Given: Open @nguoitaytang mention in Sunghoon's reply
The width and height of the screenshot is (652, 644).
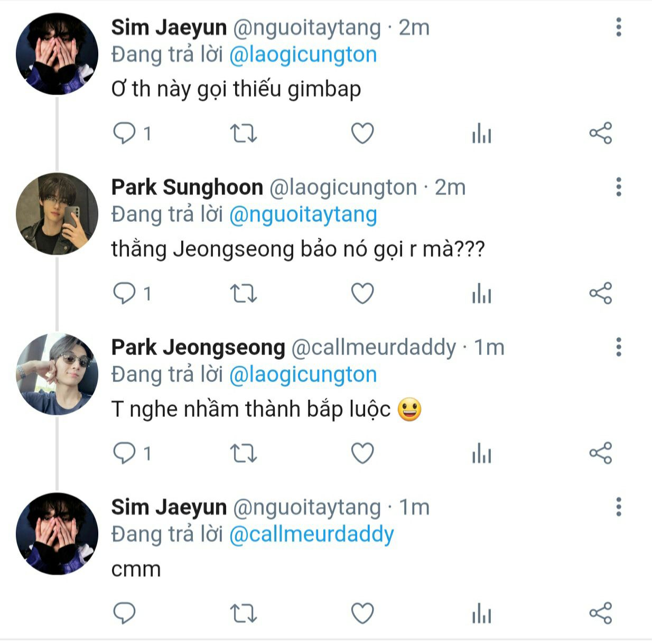Looking at the screenshot, I should [x=303, y=214].
